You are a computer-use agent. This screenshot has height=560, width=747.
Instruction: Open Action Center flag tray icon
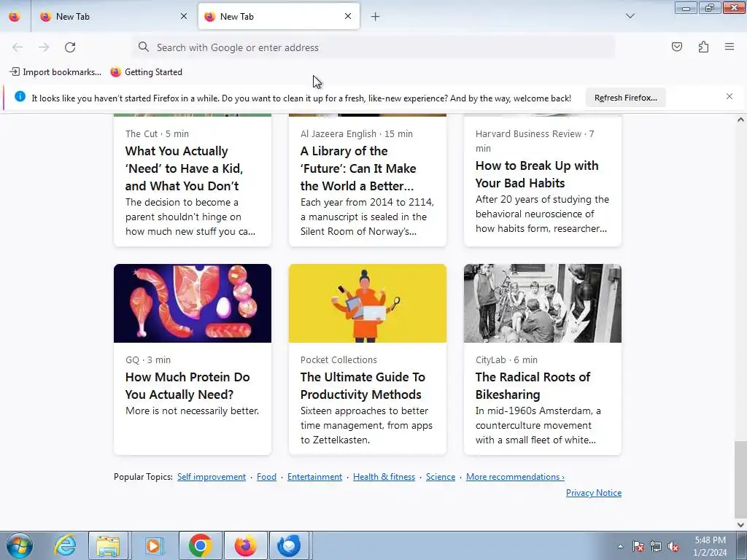(638, 546)
